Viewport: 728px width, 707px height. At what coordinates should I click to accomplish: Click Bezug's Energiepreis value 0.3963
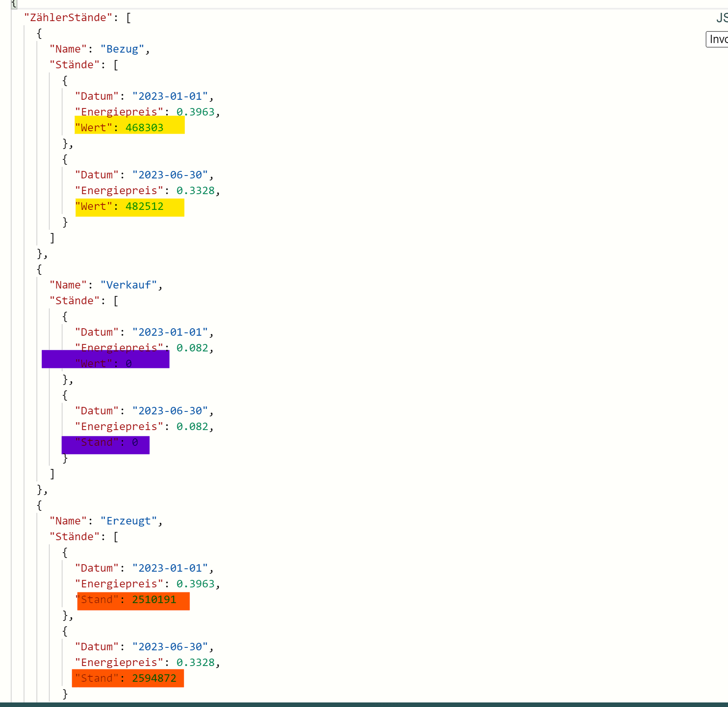click(x=195, y=112)
